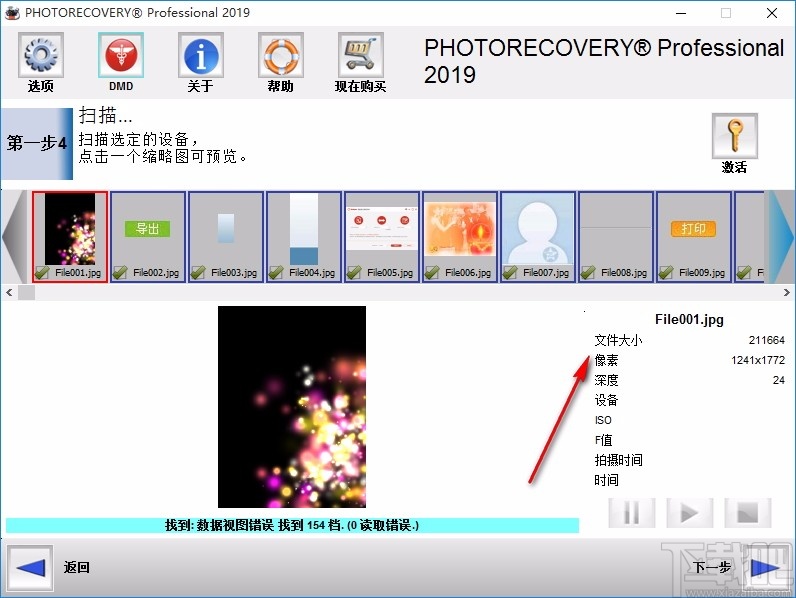This screenshot has width=796, height=598.
Task: Click the 深度 label
Action: (x=606, y=380)
